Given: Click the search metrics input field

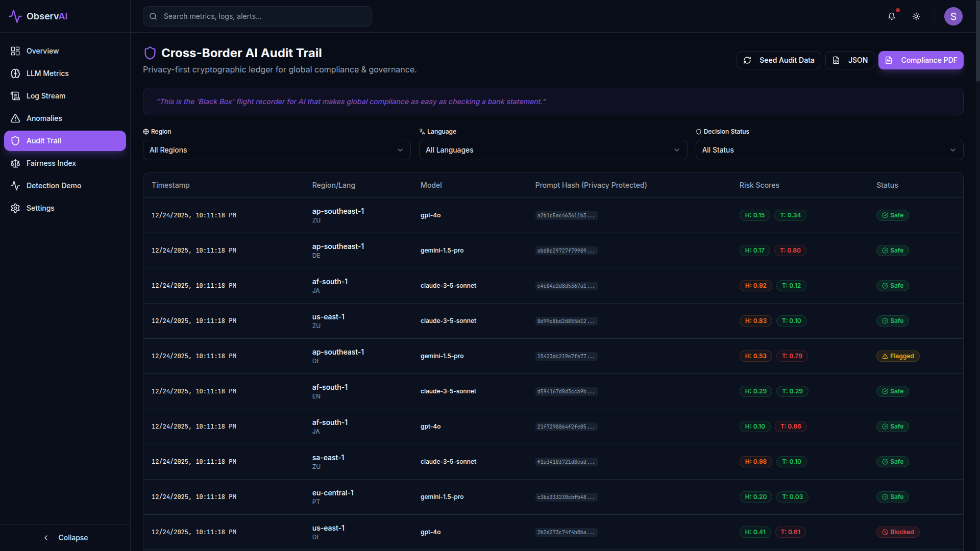Looking at the screenshot, I should (x=257, y=16).
